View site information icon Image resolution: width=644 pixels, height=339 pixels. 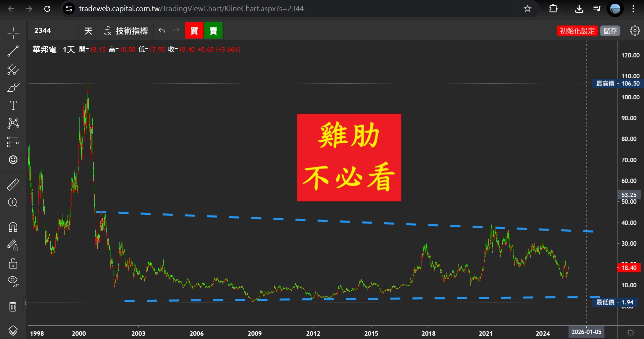[x=69, y=9]
